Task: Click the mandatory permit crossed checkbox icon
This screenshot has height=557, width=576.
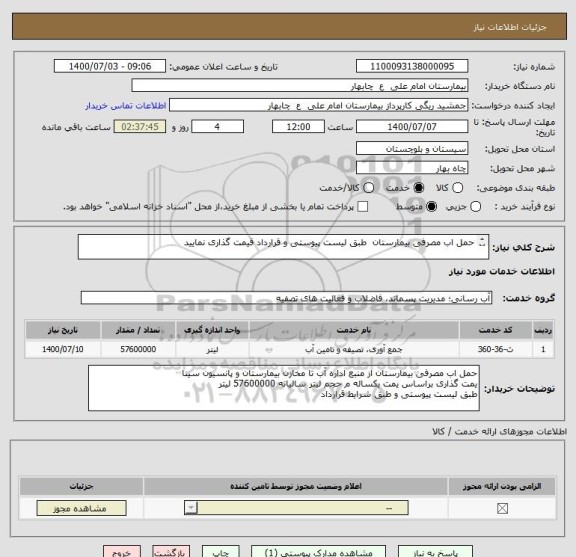Action: pos(502,509)
